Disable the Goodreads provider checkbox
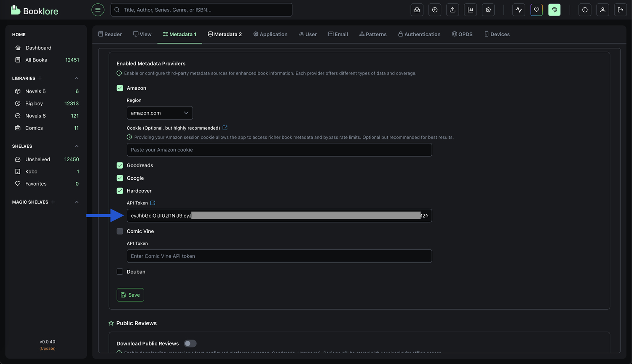 [120, 165]
